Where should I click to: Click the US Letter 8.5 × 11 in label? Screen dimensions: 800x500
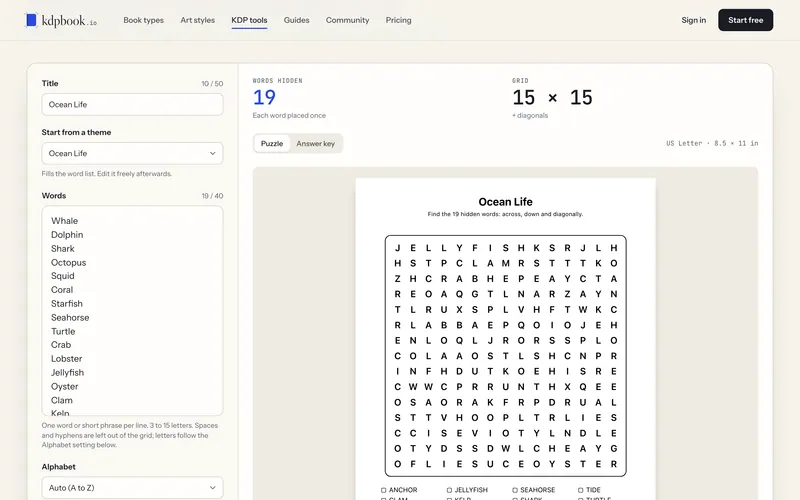[712, 143]
